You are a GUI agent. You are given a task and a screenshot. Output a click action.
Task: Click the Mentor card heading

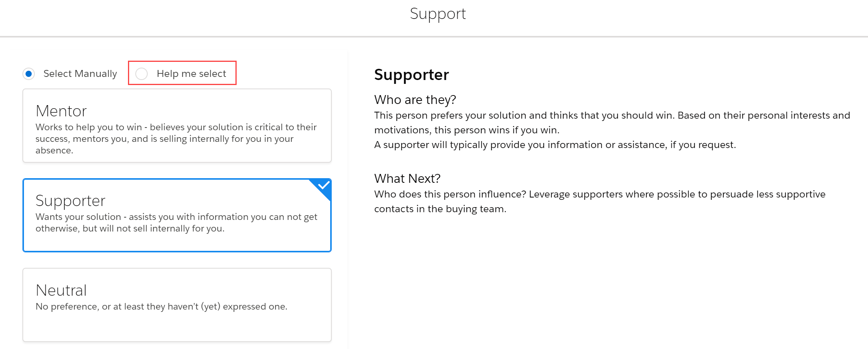[61, 111]
